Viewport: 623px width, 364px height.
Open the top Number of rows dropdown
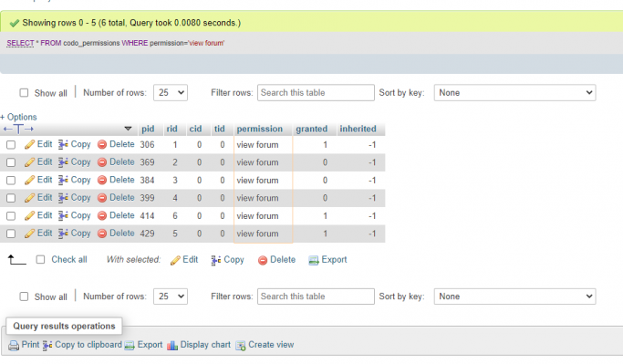pos(171,92)
